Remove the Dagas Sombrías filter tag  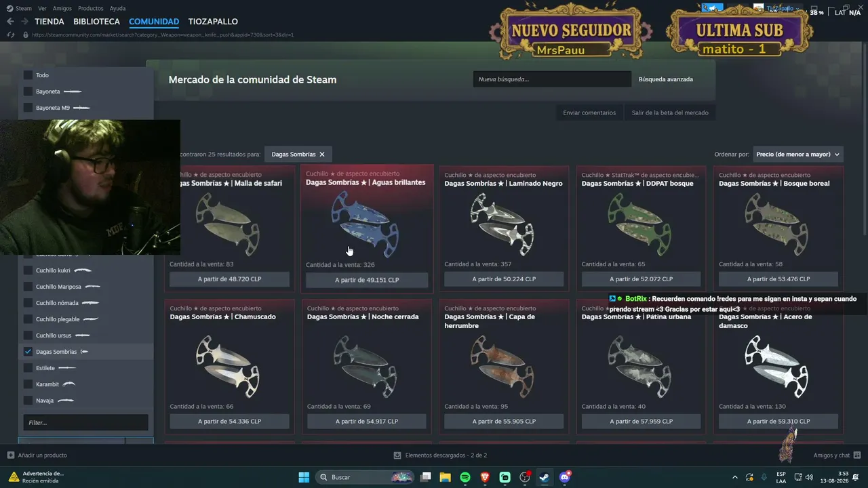[x=322, y=155]
